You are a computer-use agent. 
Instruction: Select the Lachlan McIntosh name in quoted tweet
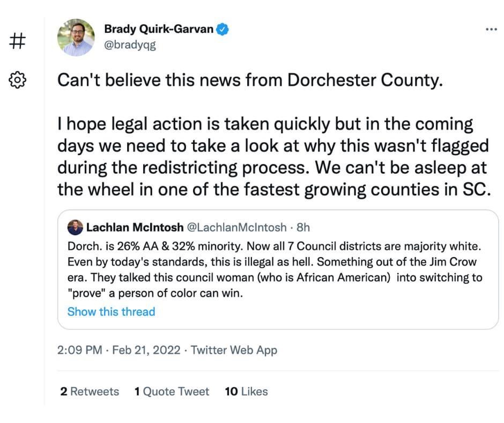[134, 228]
